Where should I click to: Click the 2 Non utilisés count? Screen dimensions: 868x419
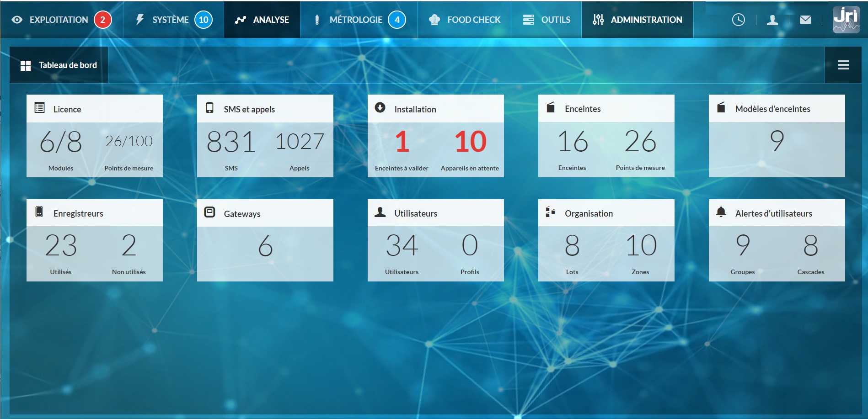pos(129,245)
